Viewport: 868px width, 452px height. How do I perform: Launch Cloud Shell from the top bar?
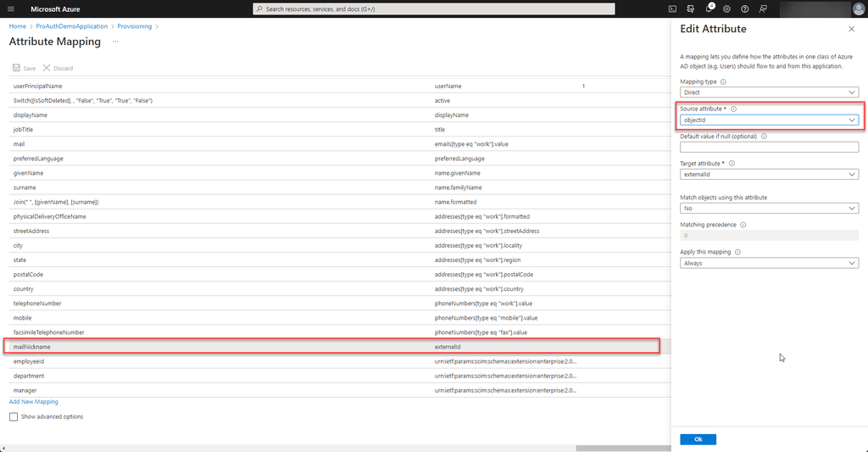coord(672,8)
